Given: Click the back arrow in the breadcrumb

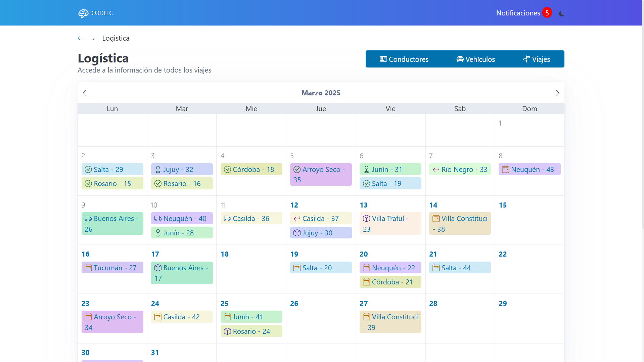Looking at the screenshot, I should click(81, 38).
